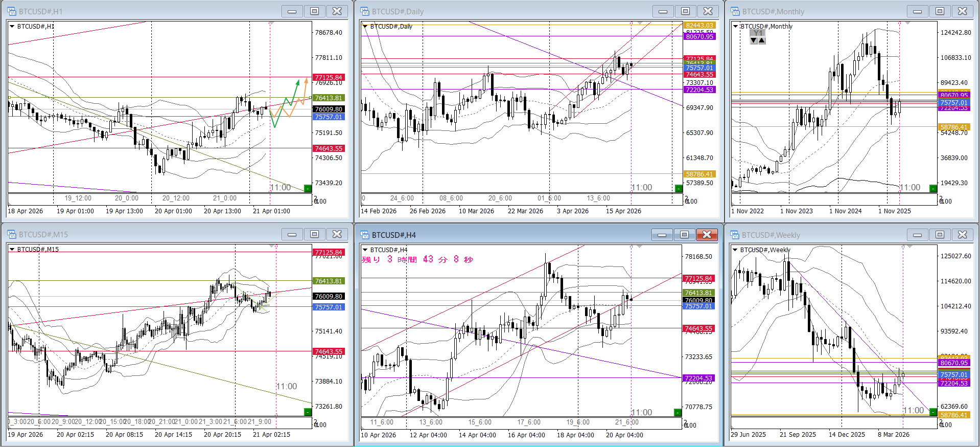Toggle the green minus button in Daily chart
The height and width of the screenshot is (447, 980).
click(678, 188)
